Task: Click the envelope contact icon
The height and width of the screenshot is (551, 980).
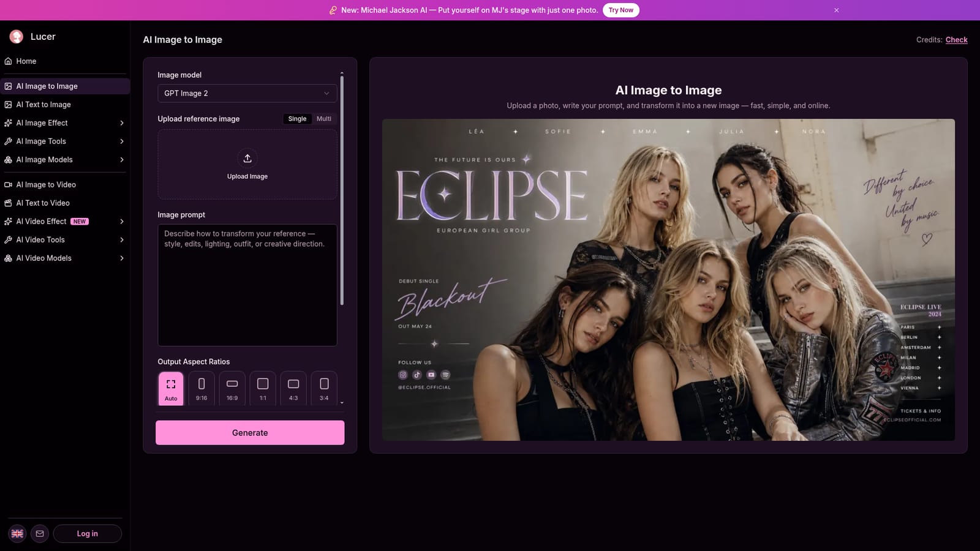Action: coord(40,534)
